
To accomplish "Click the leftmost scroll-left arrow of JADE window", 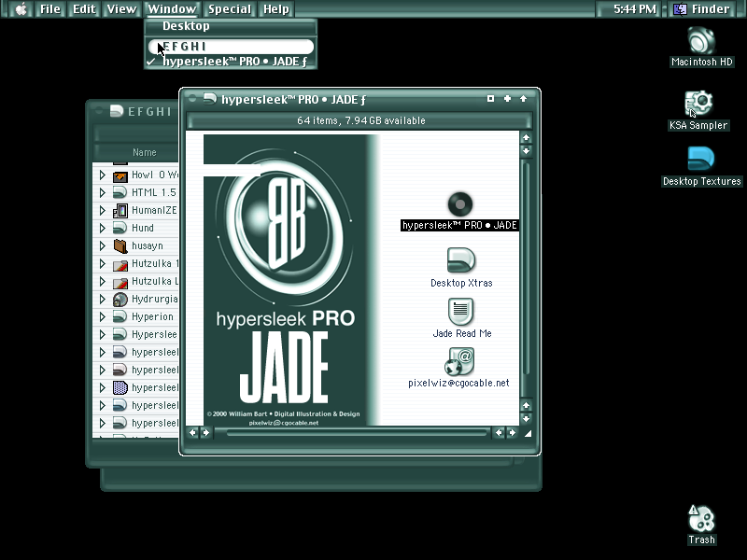I will (x=192, y=433).
